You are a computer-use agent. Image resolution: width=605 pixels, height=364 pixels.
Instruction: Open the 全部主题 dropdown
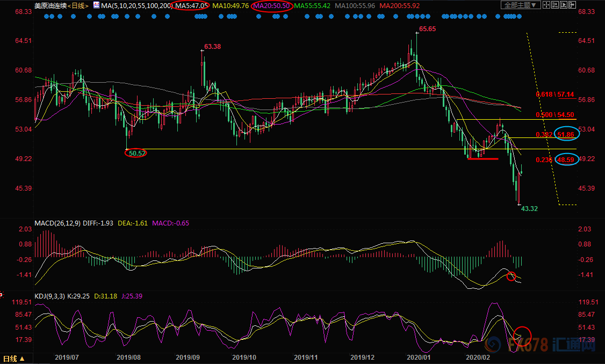click(x=521, y=5)
